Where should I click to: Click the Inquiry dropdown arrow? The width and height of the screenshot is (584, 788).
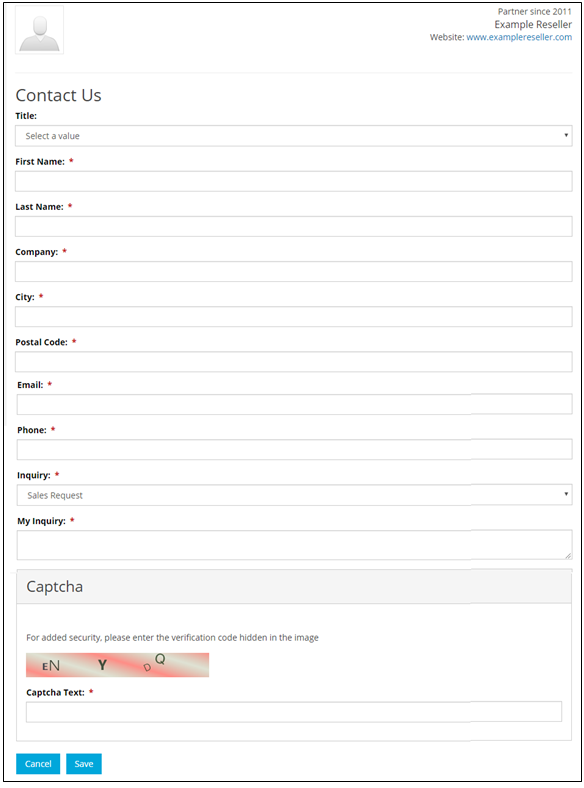point(566,494)
